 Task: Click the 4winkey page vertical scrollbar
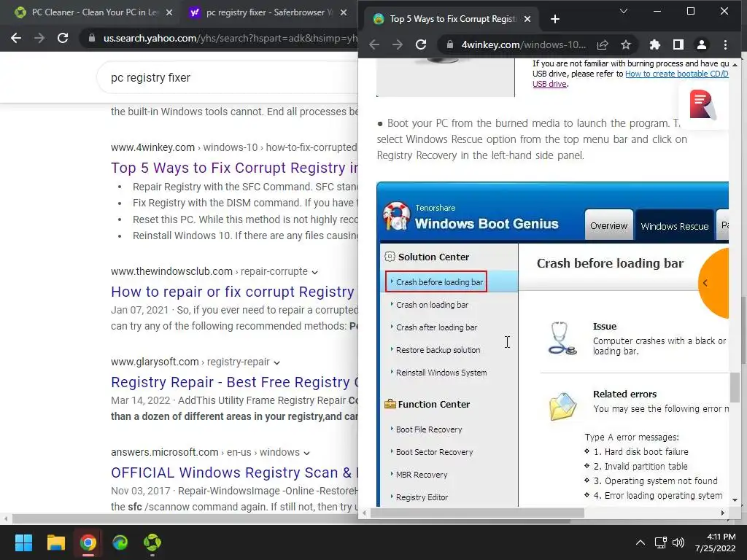735,386
